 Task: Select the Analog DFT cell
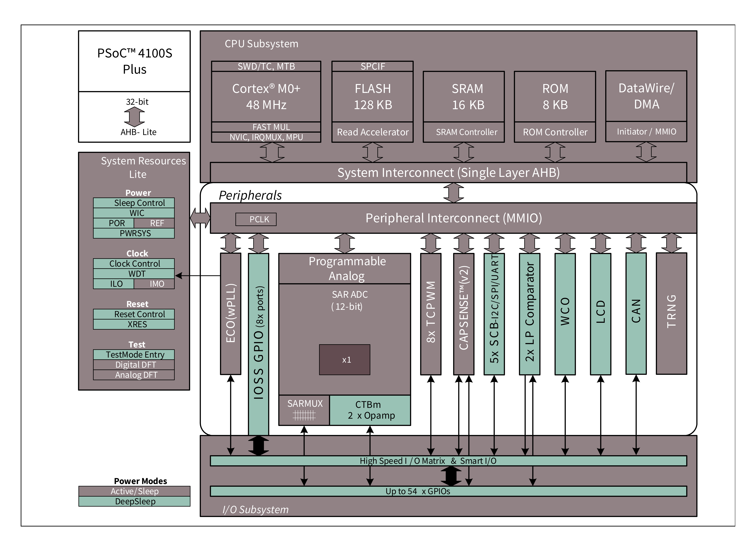(x=134, y=375)
